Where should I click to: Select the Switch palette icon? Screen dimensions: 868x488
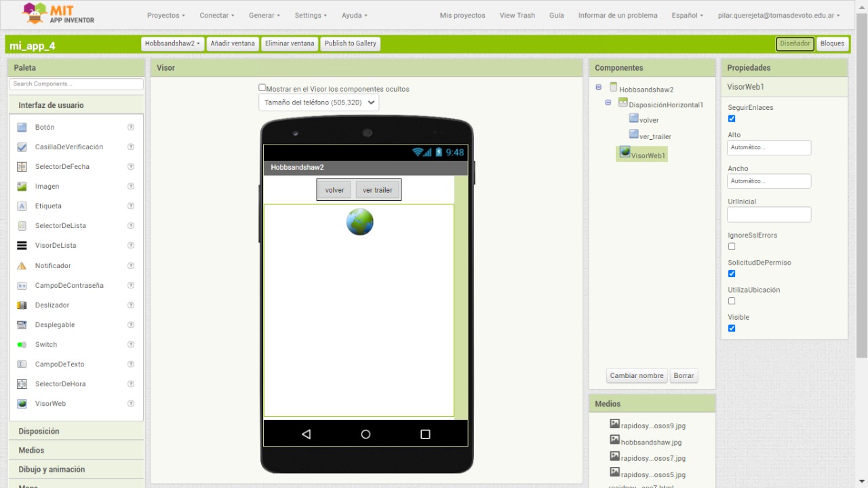click(x=22, y=344)
